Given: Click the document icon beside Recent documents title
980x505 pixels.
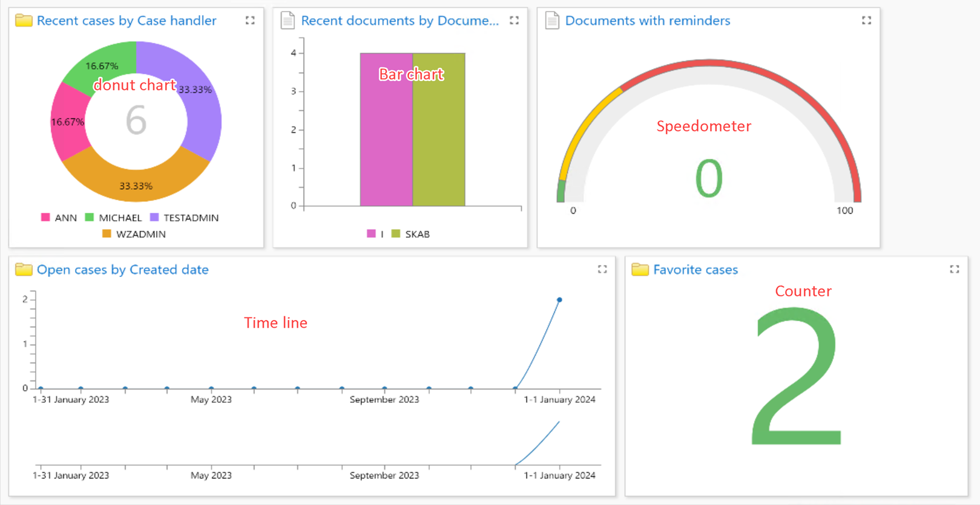Looking at the screenshot, I should coord(288,21).
